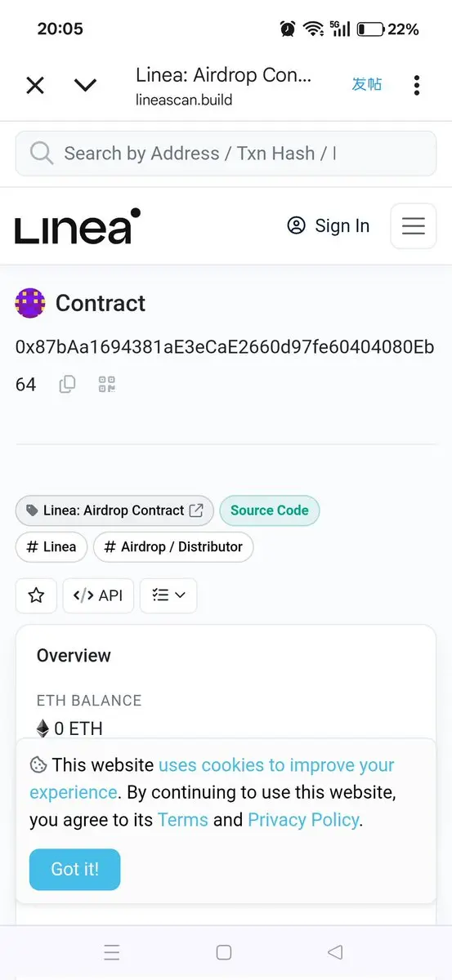
Task: Open the hamburger navigation menu
Action: pyautogui.click(x=413, y=225)
